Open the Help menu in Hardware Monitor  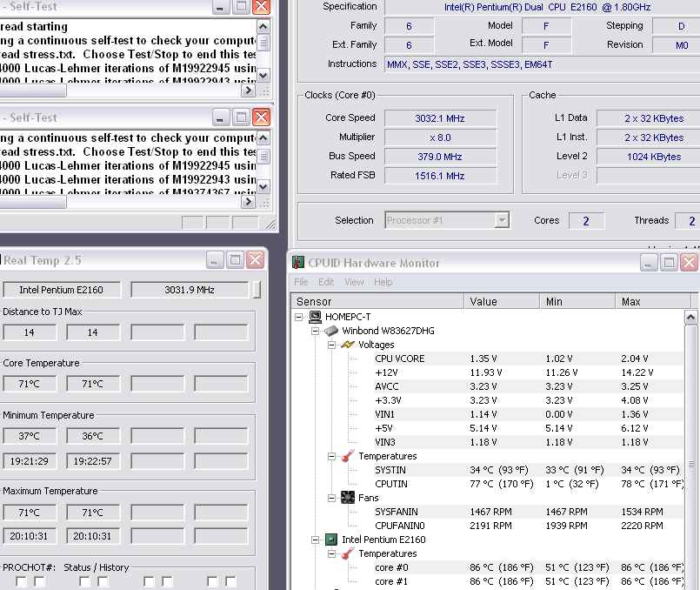coord(383,282)
